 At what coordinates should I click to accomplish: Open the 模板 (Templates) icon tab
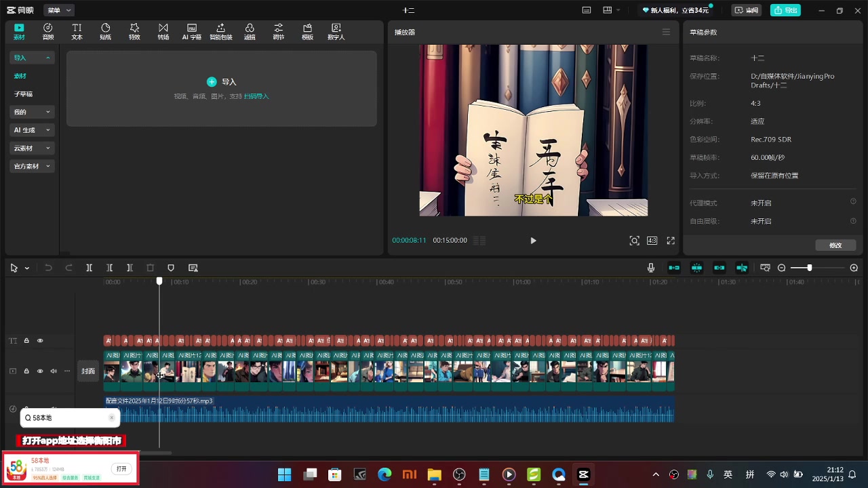point(307,31)
